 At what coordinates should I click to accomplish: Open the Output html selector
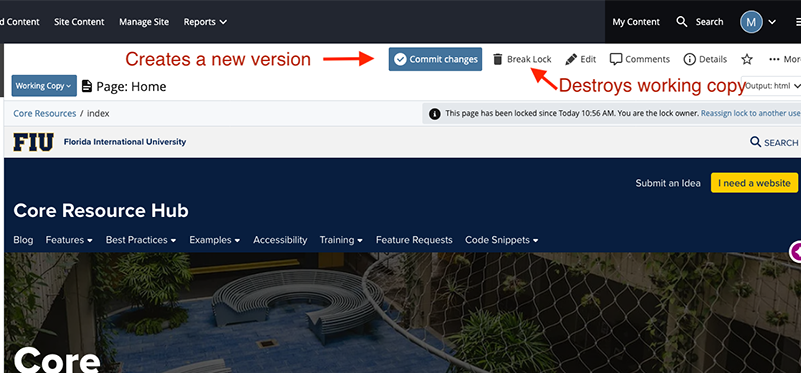point(771,86)
